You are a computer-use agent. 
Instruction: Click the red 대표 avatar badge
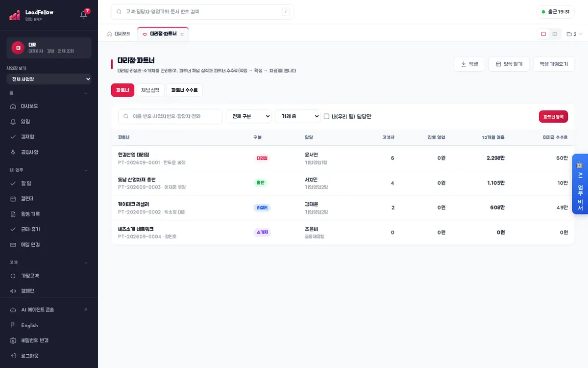coord(18,48)
